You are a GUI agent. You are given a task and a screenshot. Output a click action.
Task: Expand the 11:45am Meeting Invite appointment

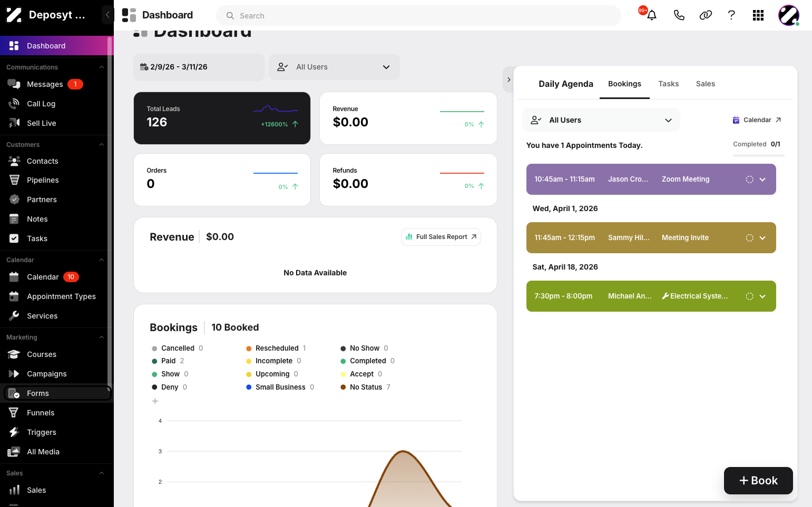(762, 238)
